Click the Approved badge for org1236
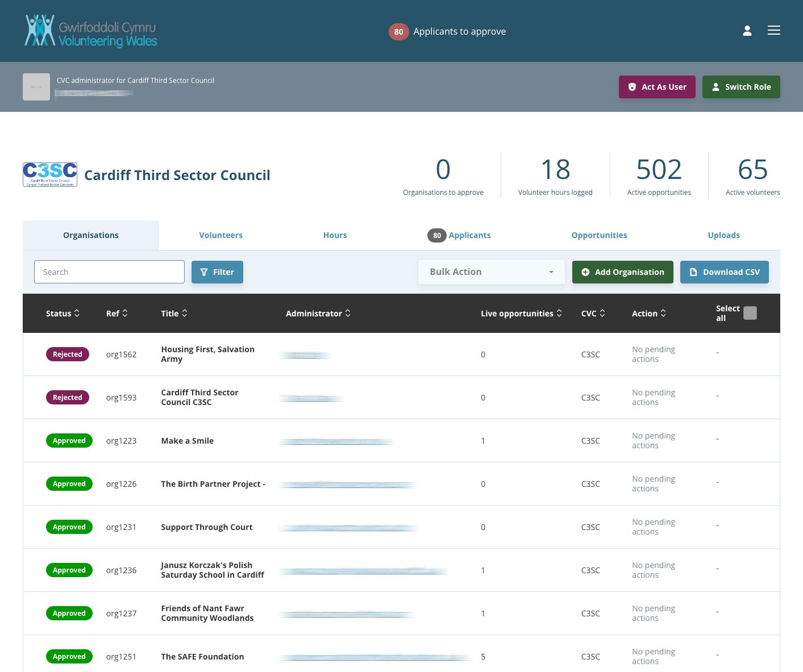The width and height of the screenshot is (803, 672). [x=69, y=570]
